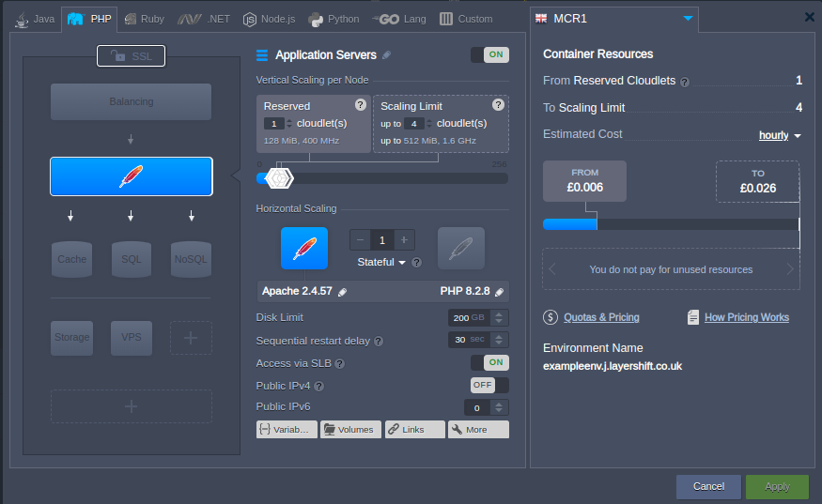Adjust the Reserved cloudlets stepper arrows
The height and width of the screenshot is (504, 822).
tap(288, 124)
